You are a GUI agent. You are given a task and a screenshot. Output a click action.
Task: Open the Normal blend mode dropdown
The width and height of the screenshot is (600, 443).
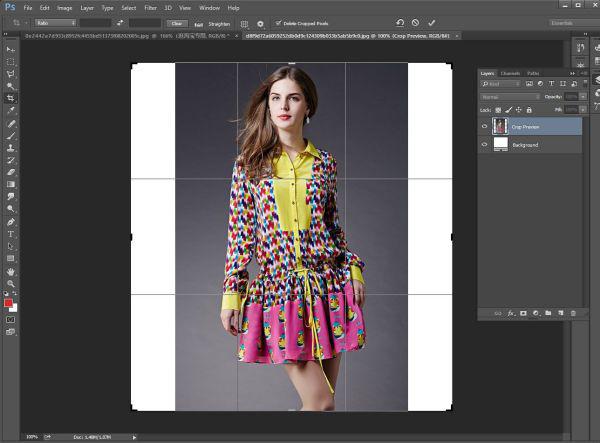point(510,96)
